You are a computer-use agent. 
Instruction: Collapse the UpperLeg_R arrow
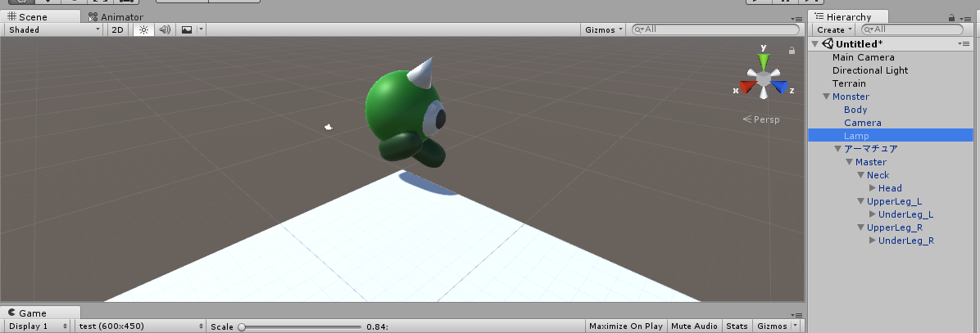click(x=860, y=227)
